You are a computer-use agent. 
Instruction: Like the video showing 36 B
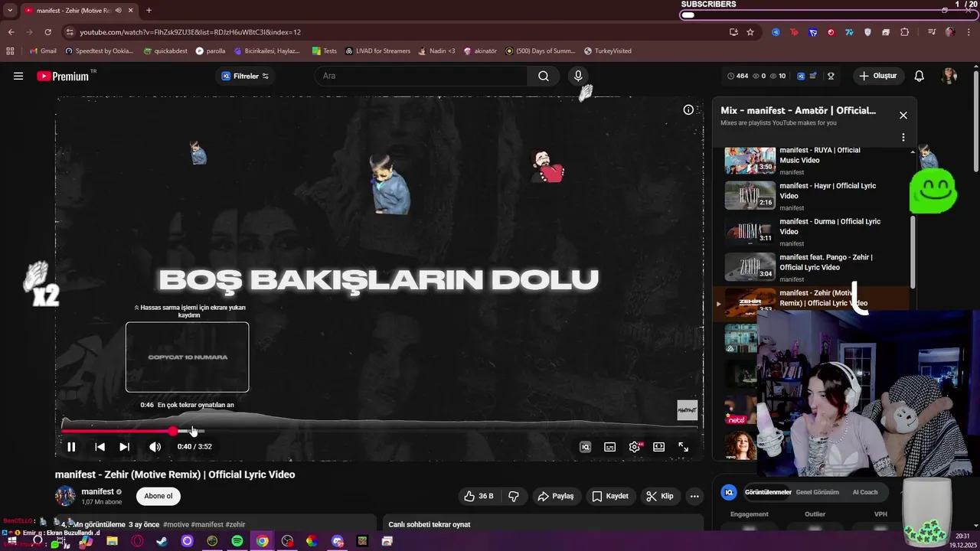point(479,496)
